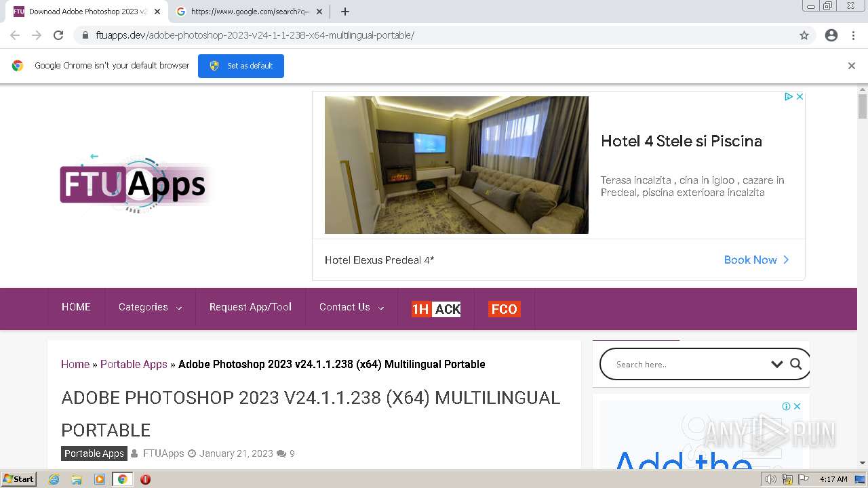Open the Windows Start button

pyautogui.click(x=19, y=479)
